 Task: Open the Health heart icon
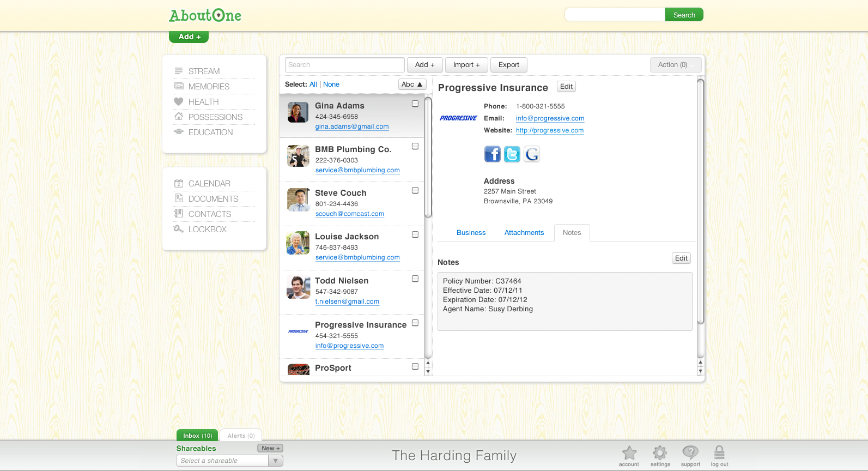[178, 101]
